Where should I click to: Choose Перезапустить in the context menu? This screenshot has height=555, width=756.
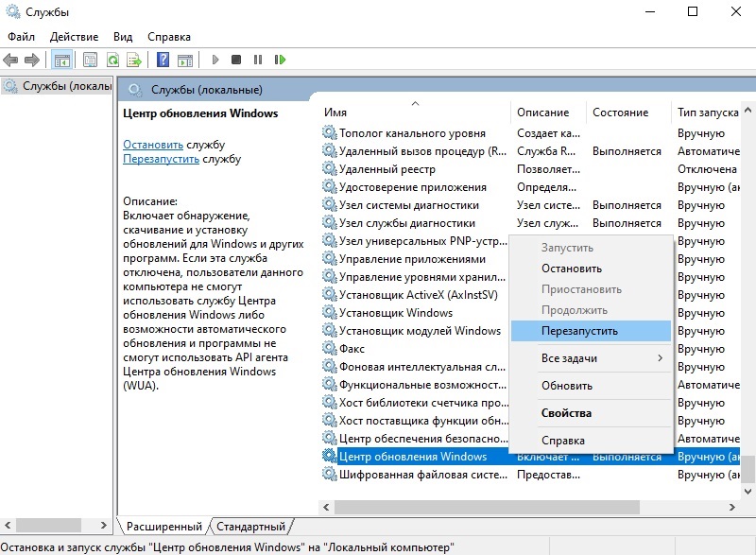click(x=579, y=331)
